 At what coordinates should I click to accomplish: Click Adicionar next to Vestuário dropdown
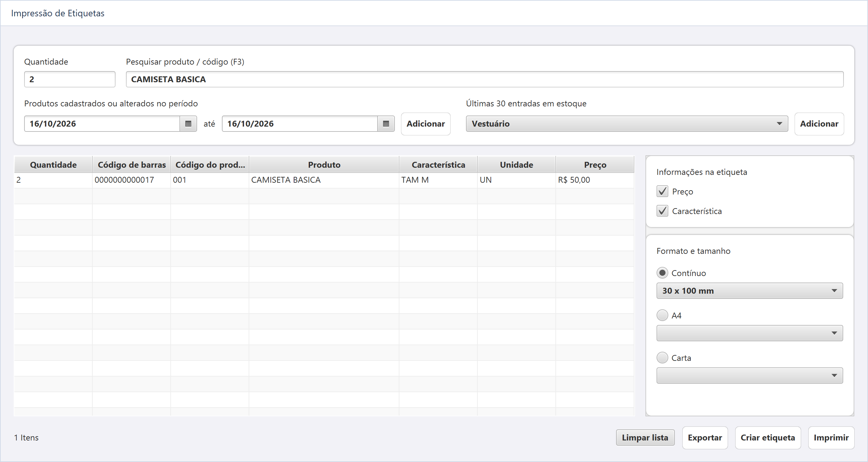819,124
